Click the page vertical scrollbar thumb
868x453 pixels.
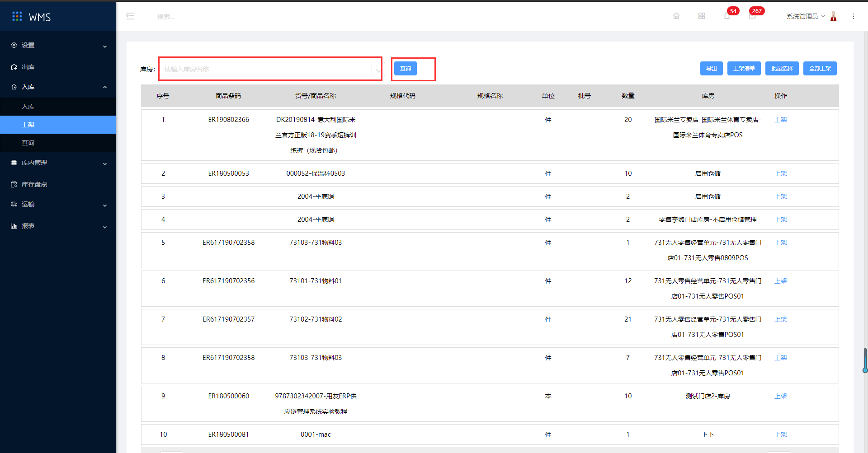(865, 360)
